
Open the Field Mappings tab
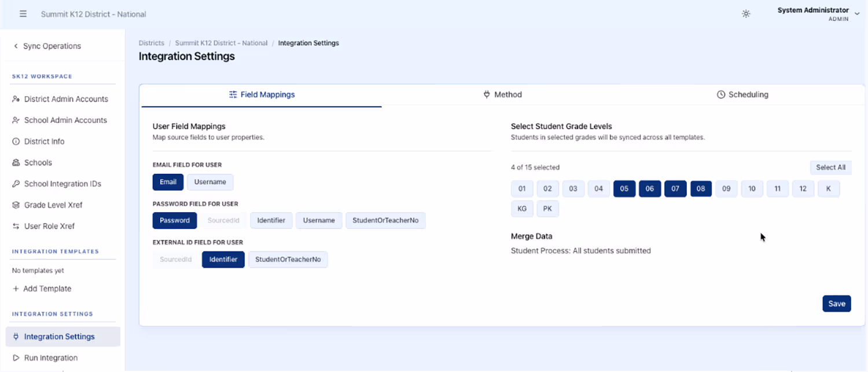click(x=262, y=95)
